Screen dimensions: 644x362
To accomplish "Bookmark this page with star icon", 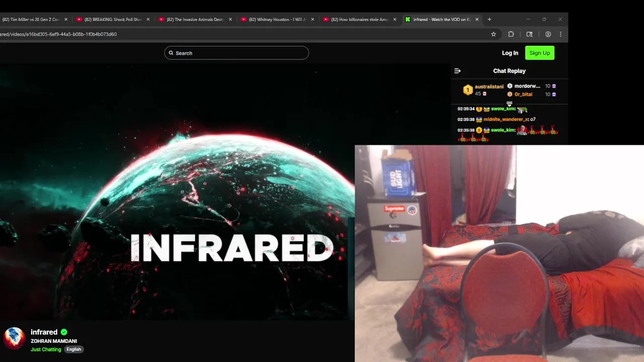I will (494, 34).
